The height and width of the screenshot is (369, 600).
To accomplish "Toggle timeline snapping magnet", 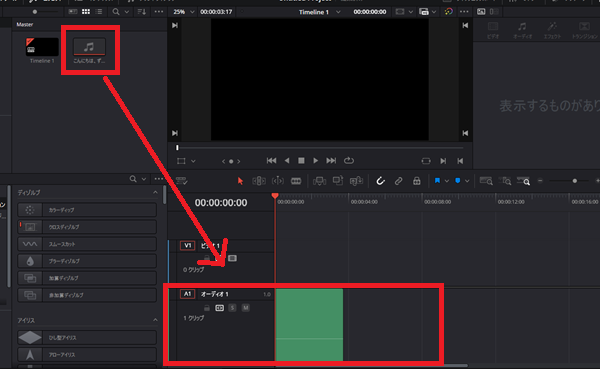I will 380,181.
